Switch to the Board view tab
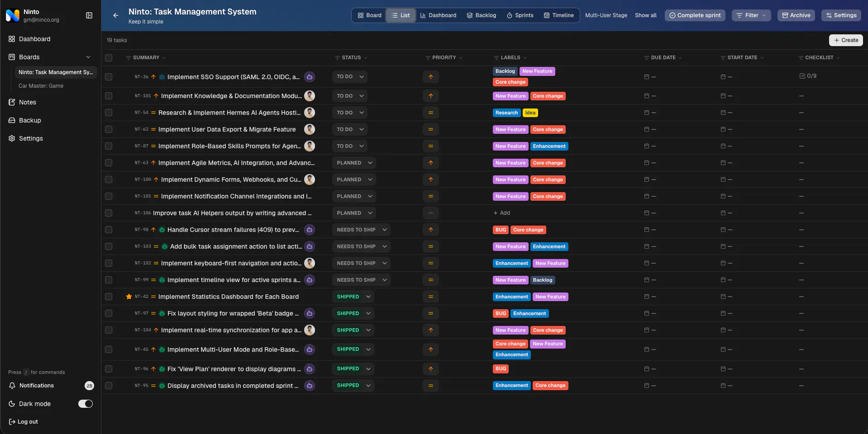 (x=369, y=15)
